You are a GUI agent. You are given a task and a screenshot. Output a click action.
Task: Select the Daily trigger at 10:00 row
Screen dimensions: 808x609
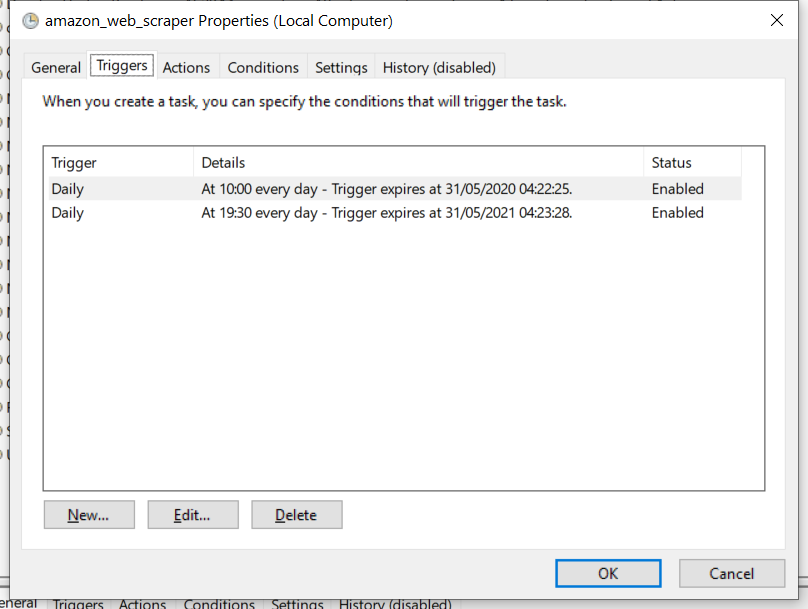(395, 189)
